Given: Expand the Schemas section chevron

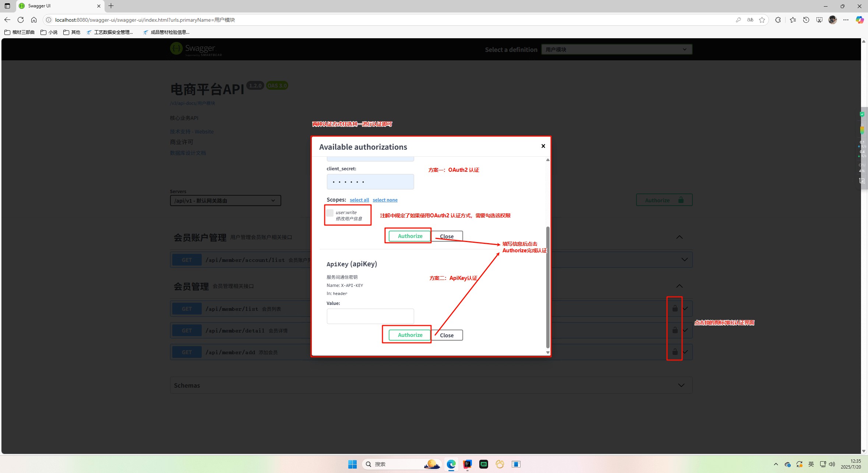Looking at the screenshot, I should (681, 385).
